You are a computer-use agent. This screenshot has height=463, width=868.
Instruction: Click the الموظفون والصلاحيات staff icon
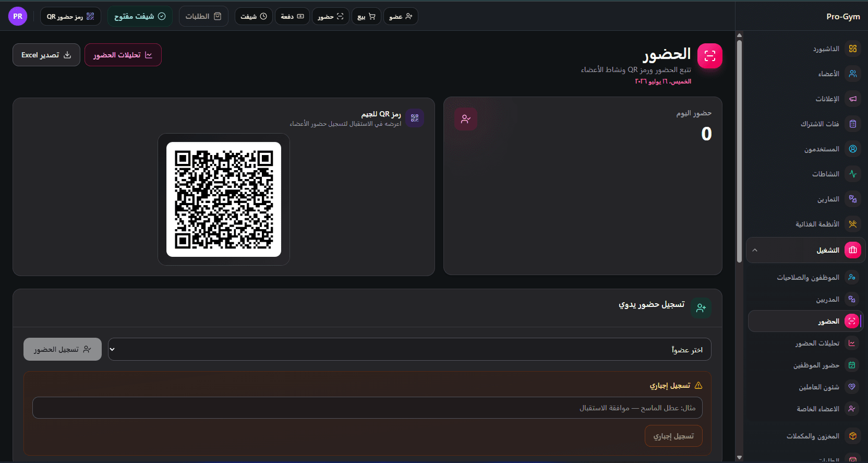click(852, 277)
